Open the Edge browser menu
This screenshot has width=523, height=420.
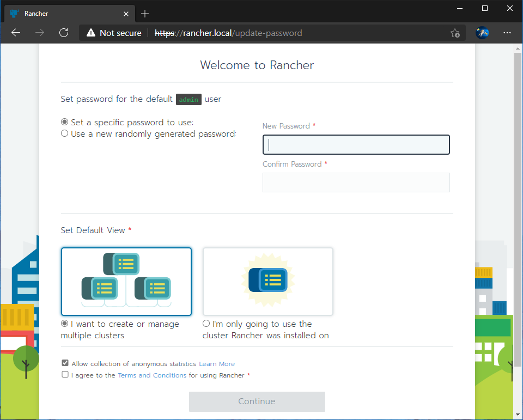(507, 33)
